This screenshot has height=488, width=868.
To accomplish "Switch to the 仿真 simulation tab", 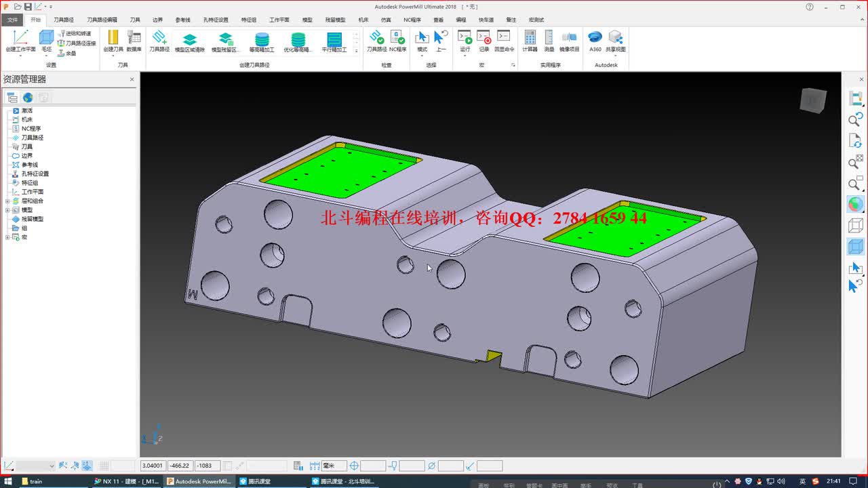I will pos(386,20).
